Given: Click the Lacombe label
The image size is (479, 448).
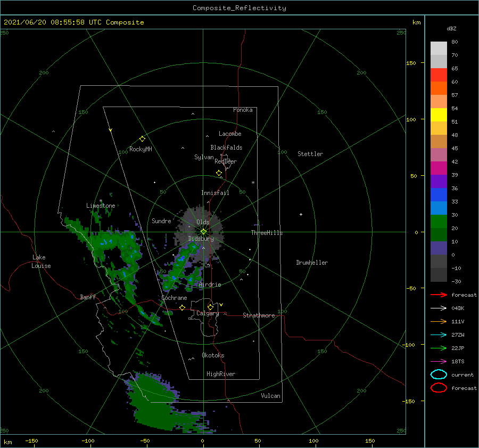Looking at the screenshot, I should click(230, 134).
